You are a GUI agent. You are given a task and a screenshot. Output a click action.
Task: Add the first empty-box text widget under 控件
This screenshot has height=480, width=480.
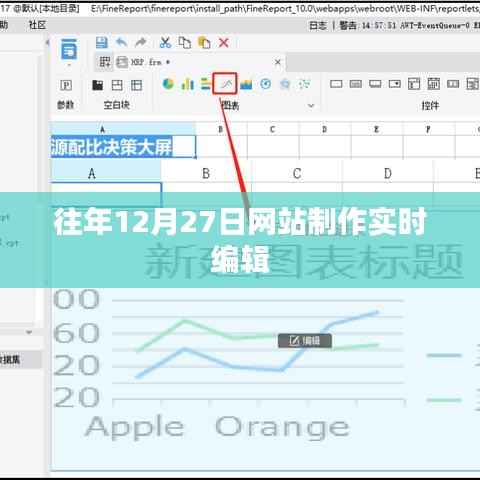pyautogui.click(x=336, y=84)
